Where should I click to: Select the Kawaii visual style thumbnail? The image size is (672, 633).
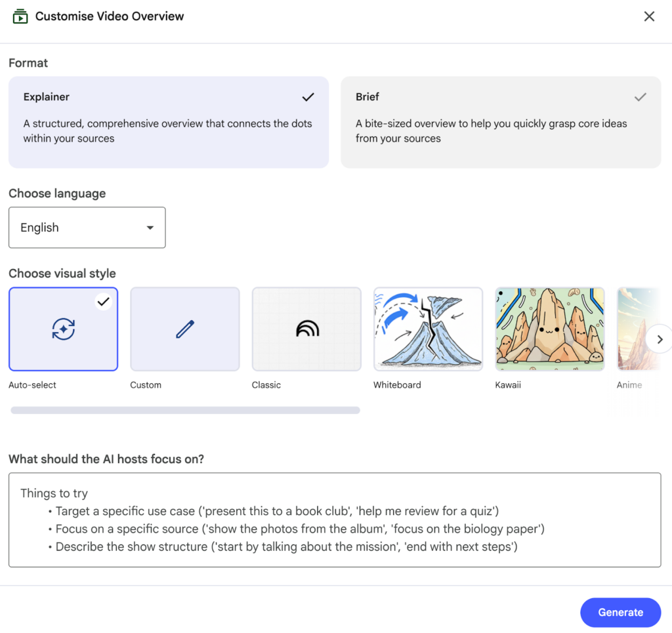[549, 329]
